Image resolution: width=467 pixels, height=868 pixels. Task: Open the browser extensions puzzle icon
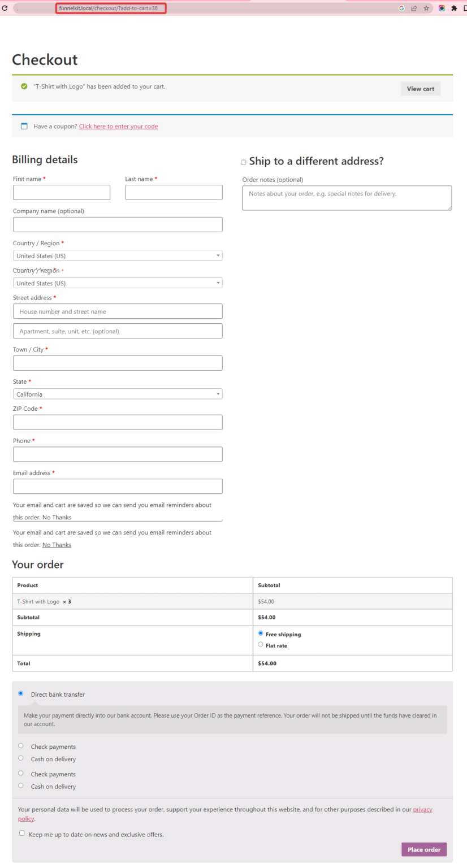453,8
